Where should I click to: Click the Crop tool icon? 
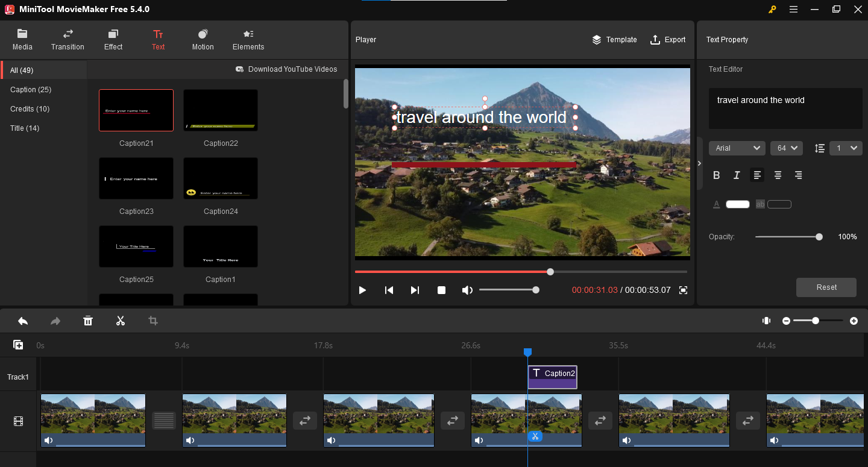pyautogui.click(x=153, y=321)
